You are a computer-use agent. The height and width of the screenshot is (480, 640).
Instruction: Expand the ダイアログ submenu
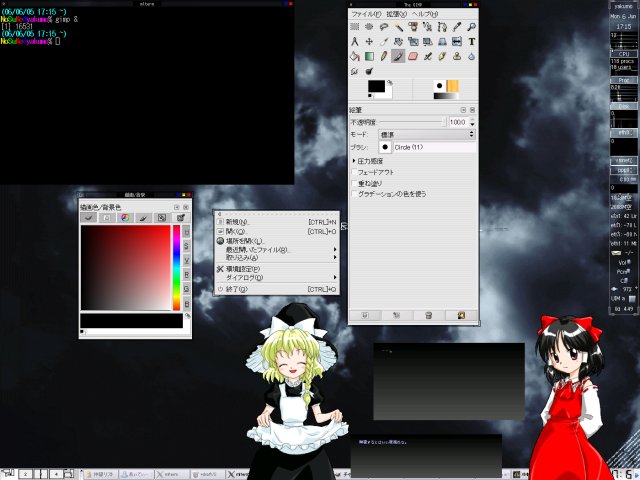click(276, 278)
